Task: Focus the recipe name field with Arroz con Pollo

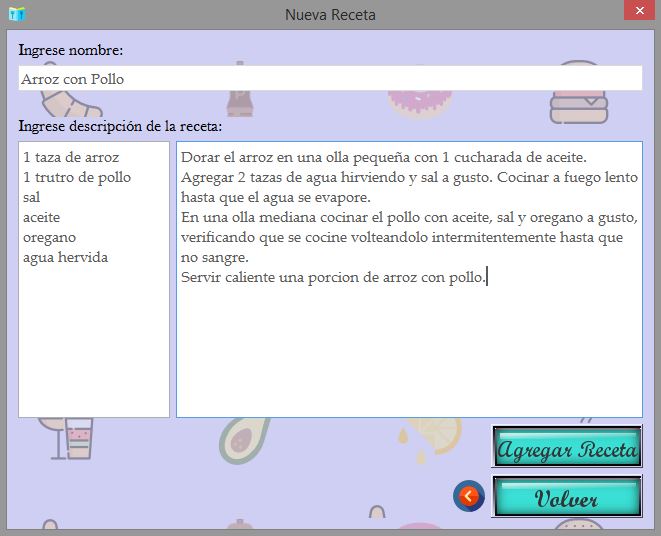Action: point(330,79)
